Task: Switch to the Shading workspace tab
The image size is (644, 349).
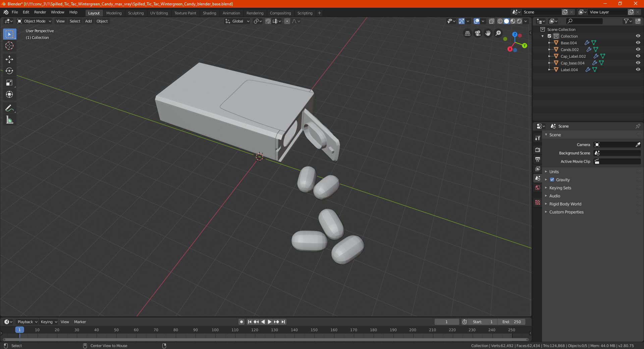Action: (209, 13)
